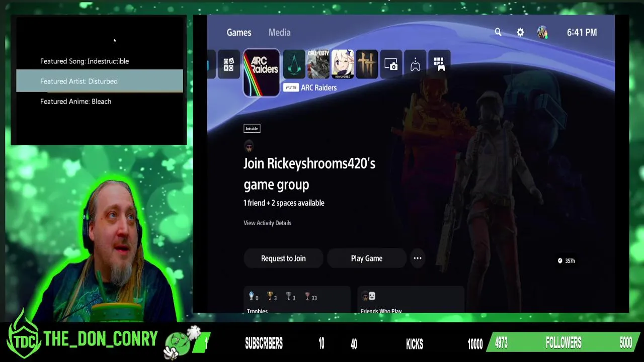Open the Media Gallery camera icon
Screen dimensions: 644x362
391,64
